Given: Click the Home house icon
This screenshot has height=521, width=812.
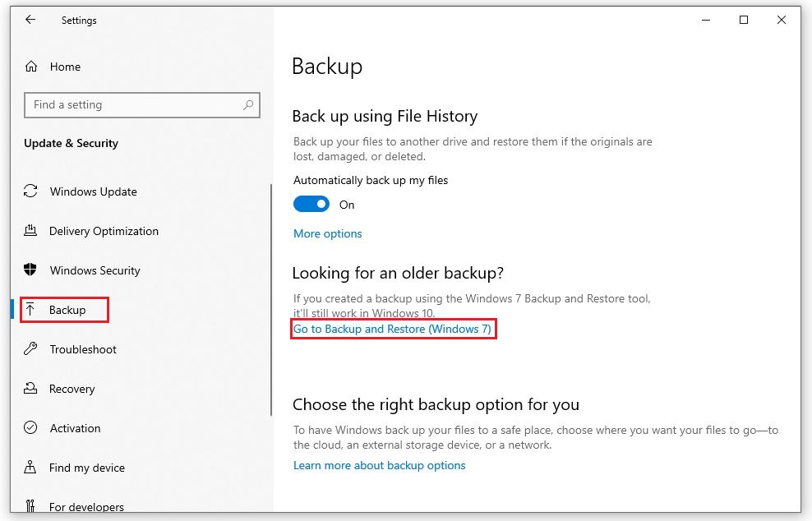Looking at the screenshot, I should 31,67.
